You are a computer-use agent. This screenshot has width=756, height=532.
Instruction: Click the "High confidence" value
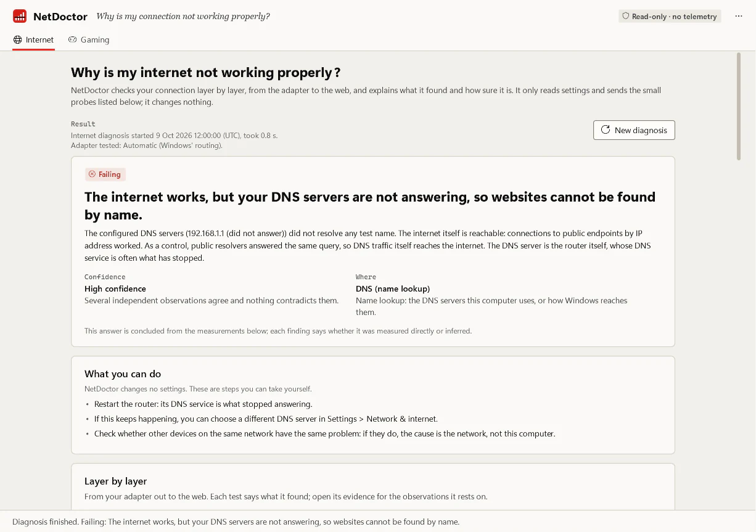115,289
